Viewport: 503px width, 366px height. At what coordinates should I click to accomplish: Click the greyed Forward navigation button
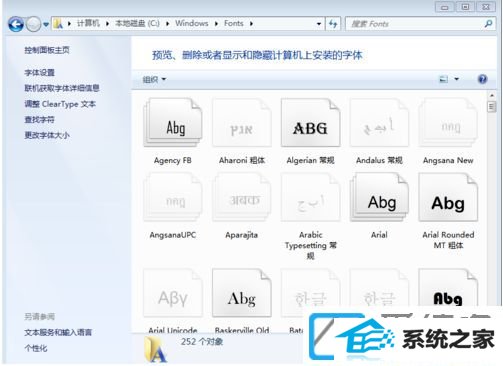[x=33, y=24]
